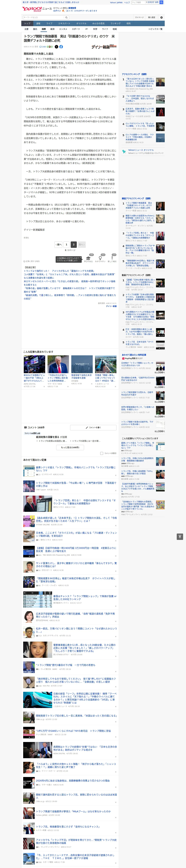Open the オリジナル tab

(81, 24)
